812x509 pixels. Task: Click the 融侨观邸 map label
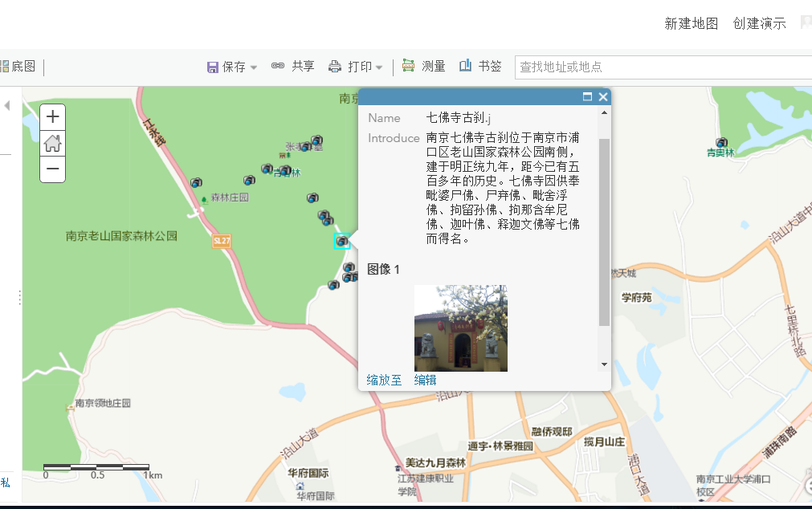[x=552, y=432]
